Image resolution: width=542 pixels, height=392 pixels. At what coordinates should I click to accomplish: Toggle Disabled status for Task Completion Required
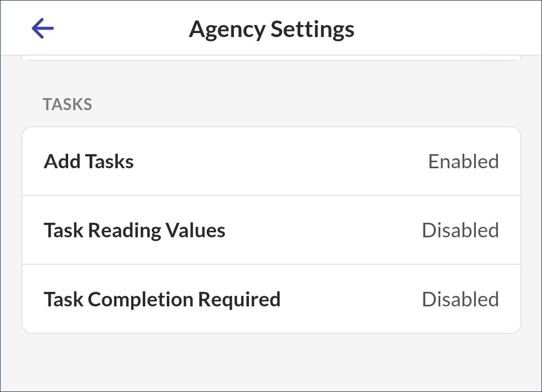(460, 299)
